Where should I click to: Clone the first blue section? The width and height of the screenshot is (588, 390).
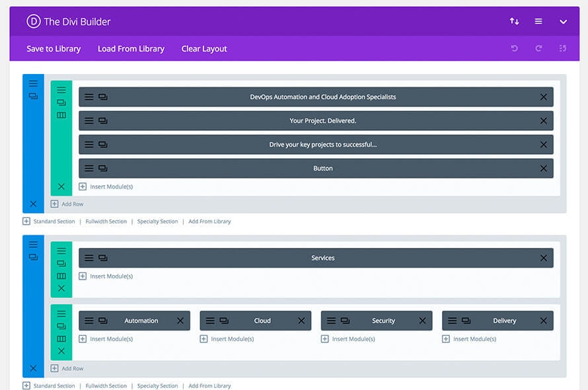[x=33, y=96]
